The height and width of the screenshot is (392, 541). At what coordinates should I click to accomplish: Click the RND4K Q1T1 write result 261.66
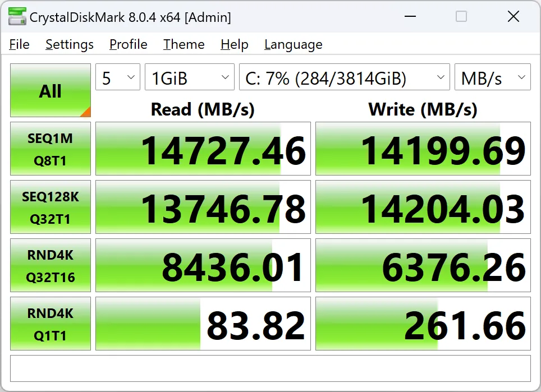tap(423, 324)
